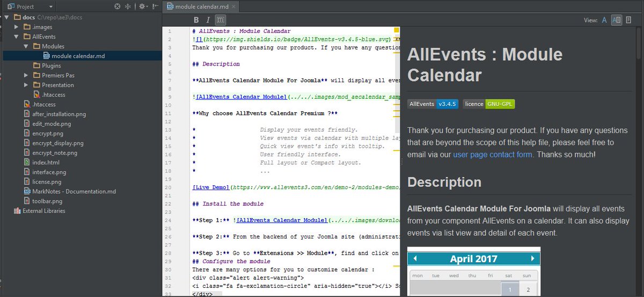
Task: Click the 'Description' heading in preview
Action: [444, 182]
